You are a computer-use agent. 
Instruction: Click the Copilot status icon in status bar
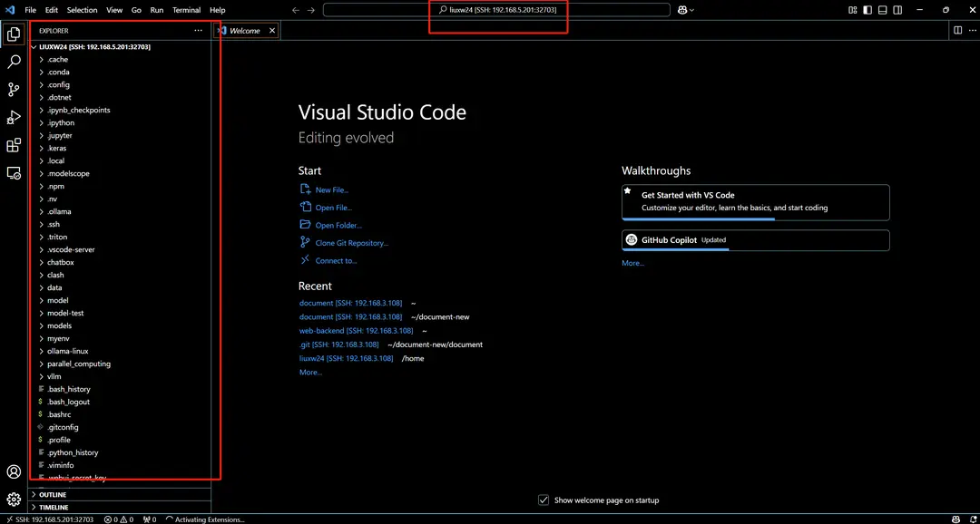[955, 519]
